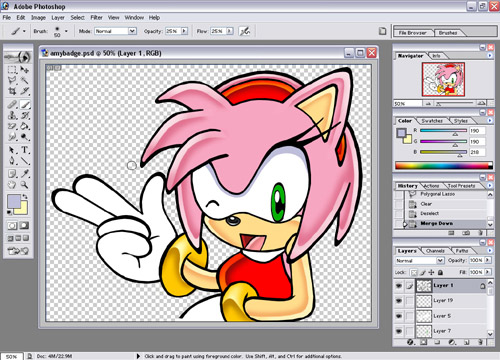Toggle lock transparent pixels

tap(414, 272)
